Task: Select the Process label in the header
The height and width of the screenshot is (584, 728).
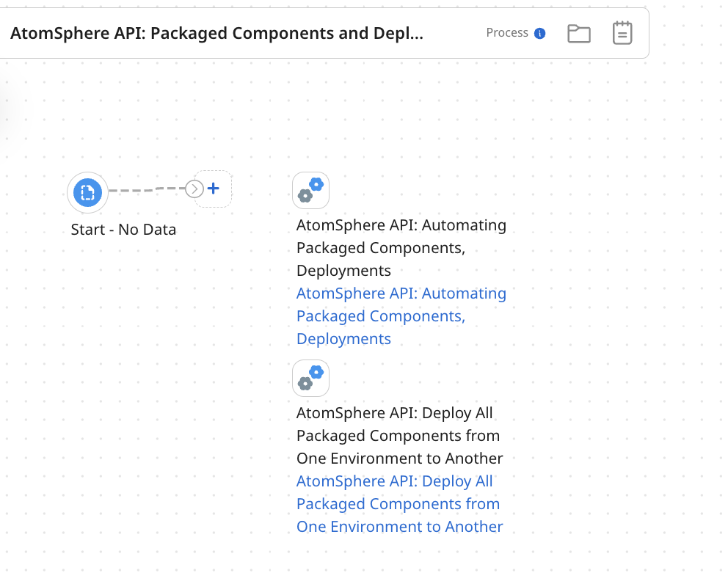Action: click(x=509, y=32)
